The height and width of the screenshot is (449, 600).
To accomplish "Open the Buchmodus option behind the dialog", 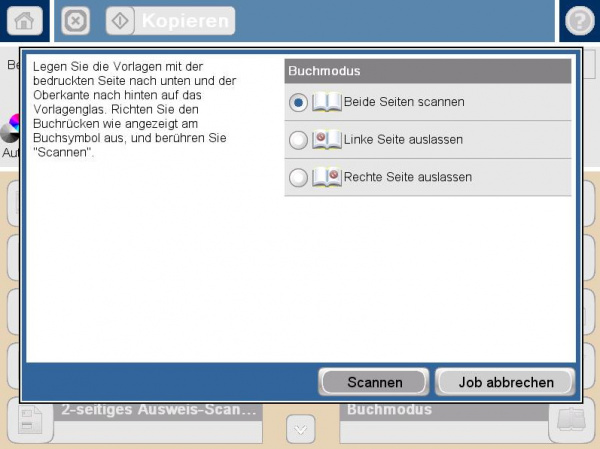I will click(x=444, y=423).
